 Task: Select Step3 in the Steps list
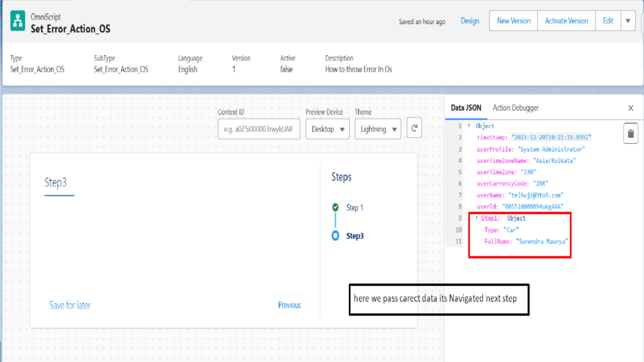pyautogui.click(x=355, y=236)
